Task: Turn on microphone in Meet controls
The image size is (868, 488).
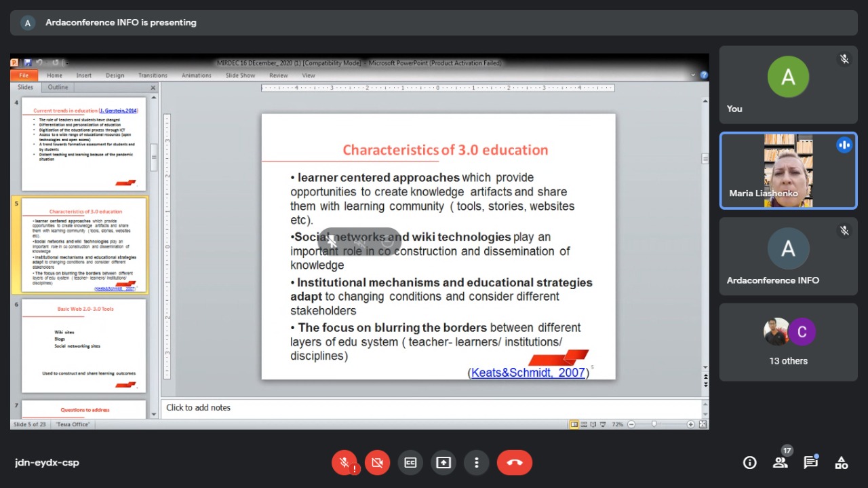Action: tap(344, 463)
